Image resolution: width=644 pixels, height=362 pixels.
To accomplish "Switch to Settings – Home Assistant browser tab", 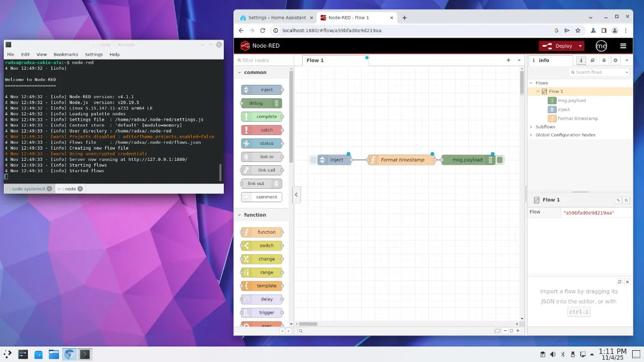I will click(273, 18).
